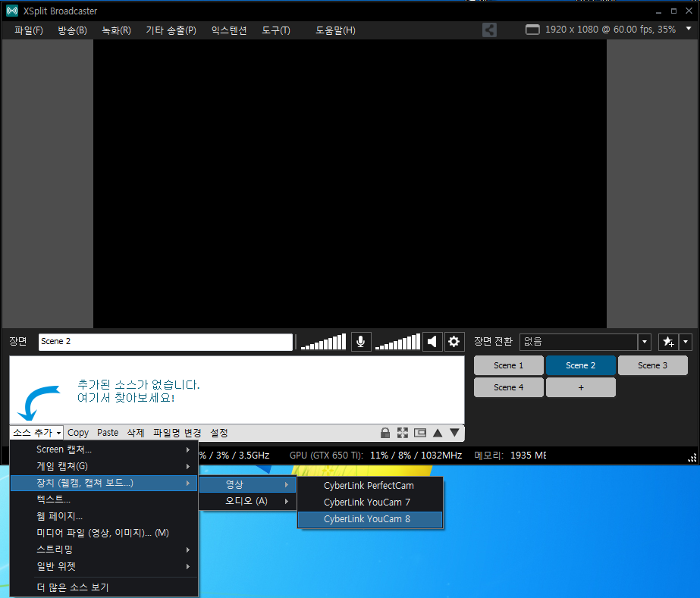Switch to Scene 1

508,365
